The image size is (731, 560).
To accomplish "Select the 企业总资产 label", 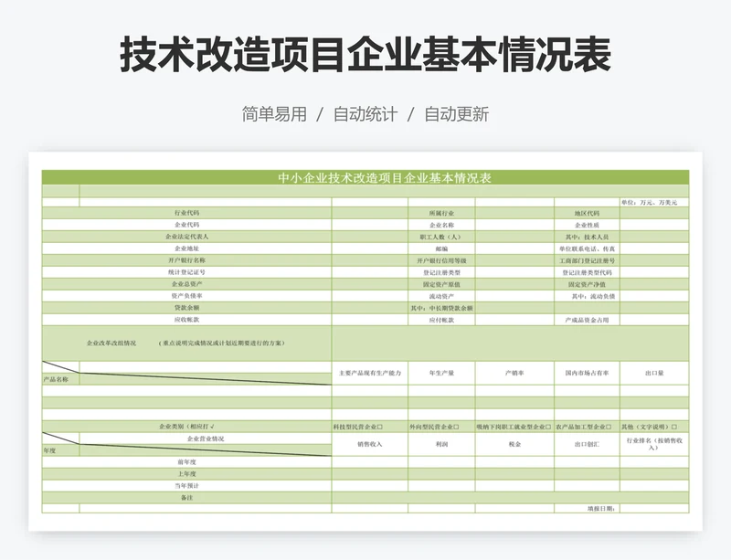I will coord(187,284).
